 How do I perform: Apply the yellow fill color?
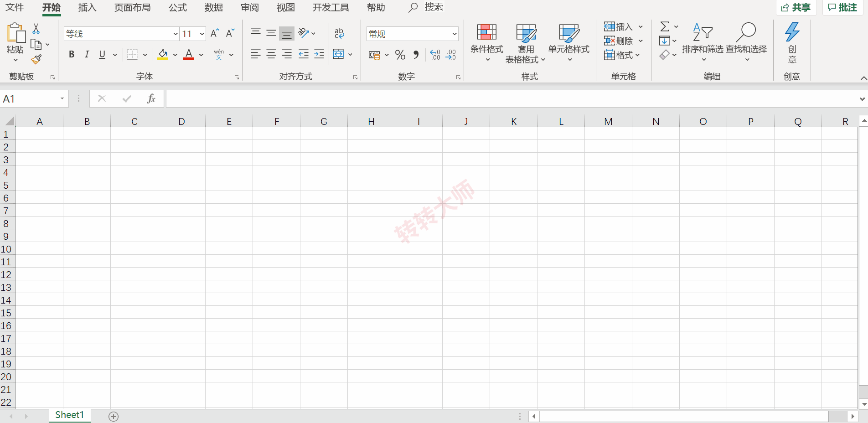click(163, 55)
